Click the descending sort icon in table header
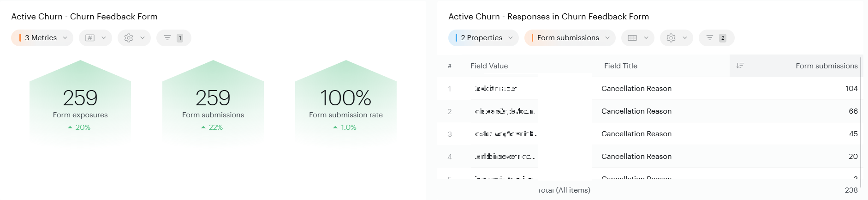The image size is (868, 200). pos(740,66)
